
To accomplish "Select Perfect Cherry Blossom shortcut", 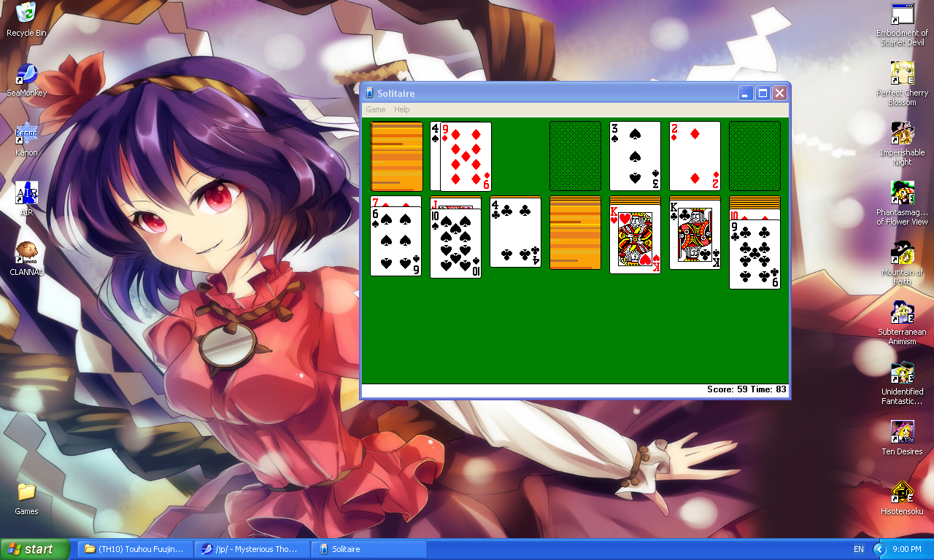I will coord(902,84).
